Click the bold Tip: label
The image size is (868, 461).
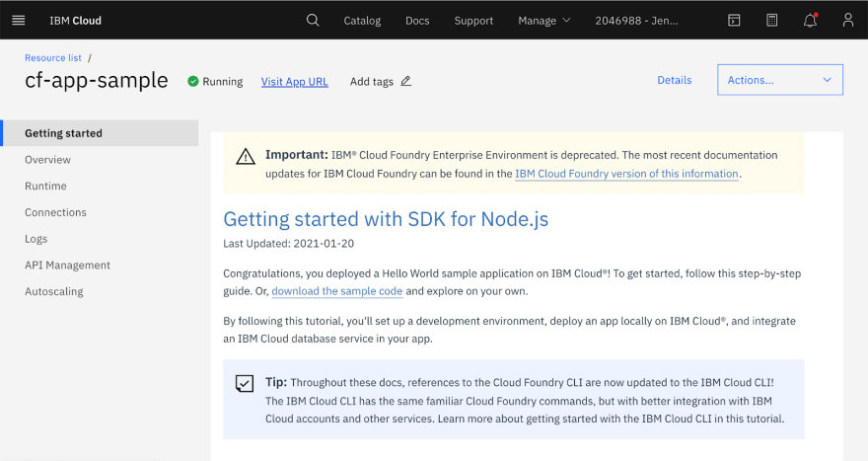(275, 382)
